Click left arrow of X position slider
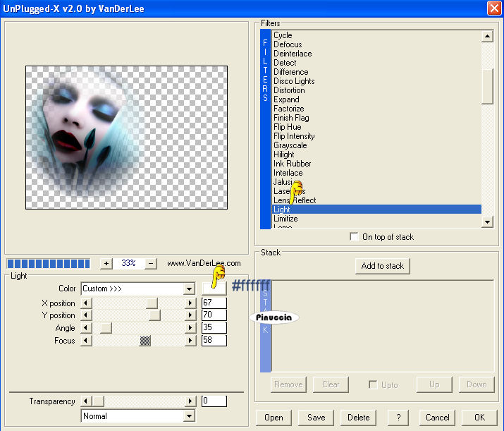This screenshot has height=431, width=504. click(x=86, y=303)
